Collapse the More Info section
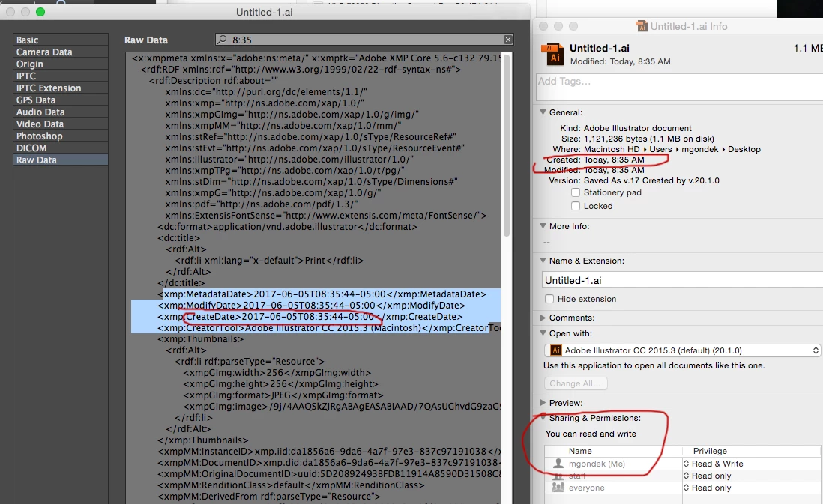823x504 pixels. point(543,226)
